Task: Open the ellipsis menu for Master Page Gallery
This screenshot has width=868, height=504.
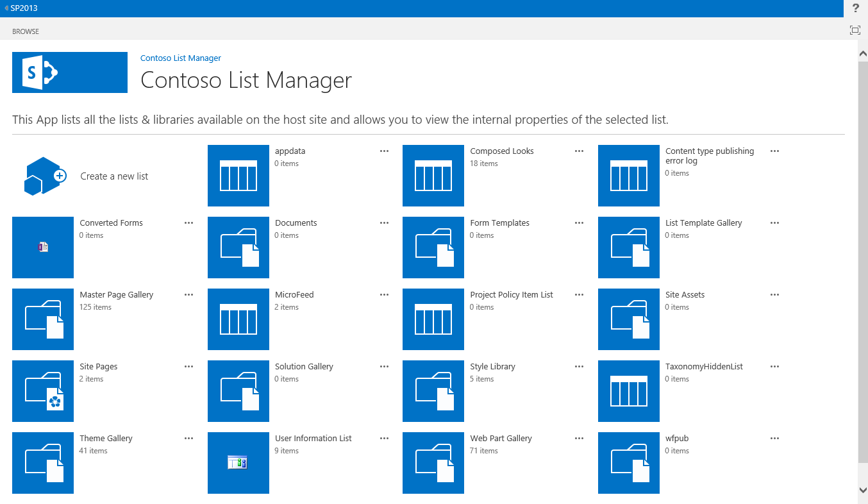Action: [x=188, y=295]
